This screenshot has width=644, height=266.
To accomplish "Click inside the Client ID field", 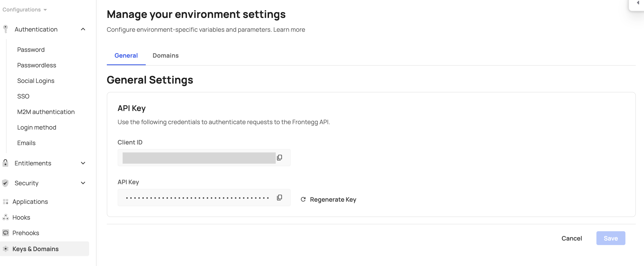I will pyautogui.click(x=199, y=158).
